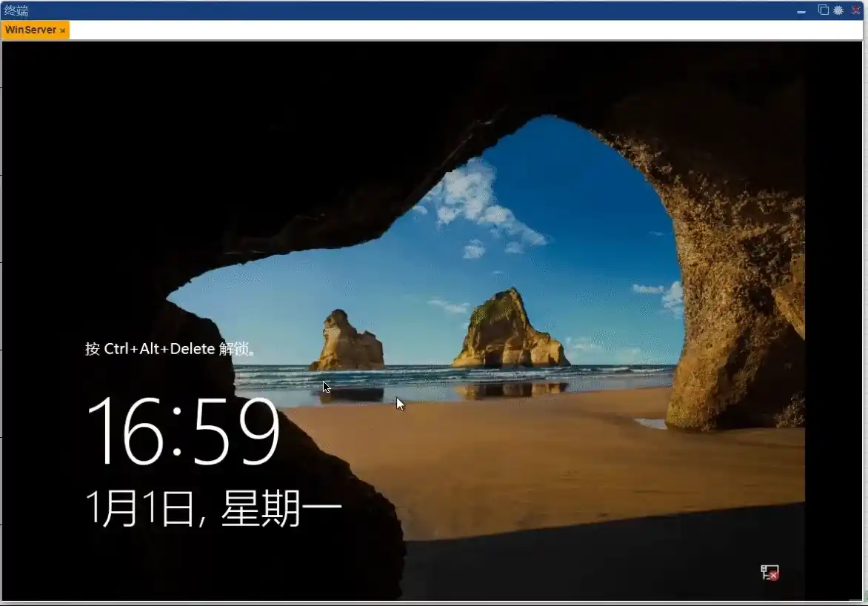This screenshot has height=606, width=868.
Task: Click the smaller left sea rock
Action: 345,343
